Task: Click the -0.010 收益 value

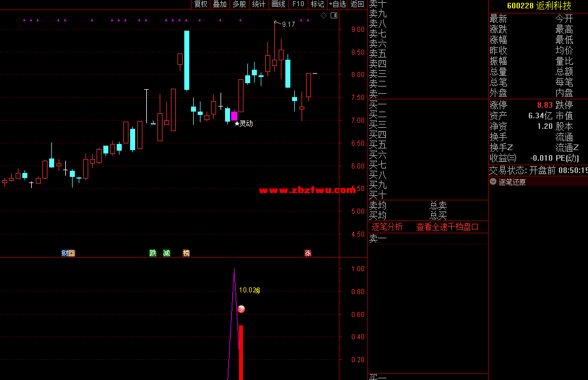Action: pyautogui.click(x=541, y=158)
